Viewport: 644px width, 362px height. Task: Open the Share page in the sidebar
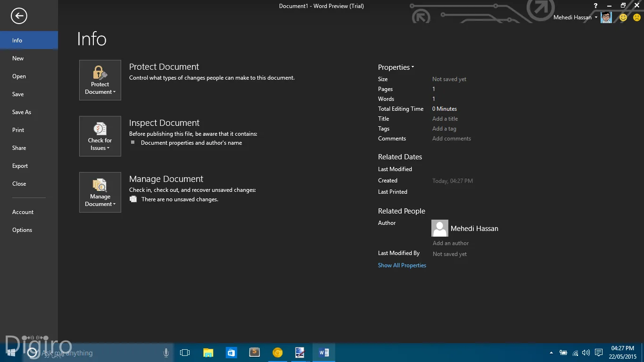(x=29, y=148)
